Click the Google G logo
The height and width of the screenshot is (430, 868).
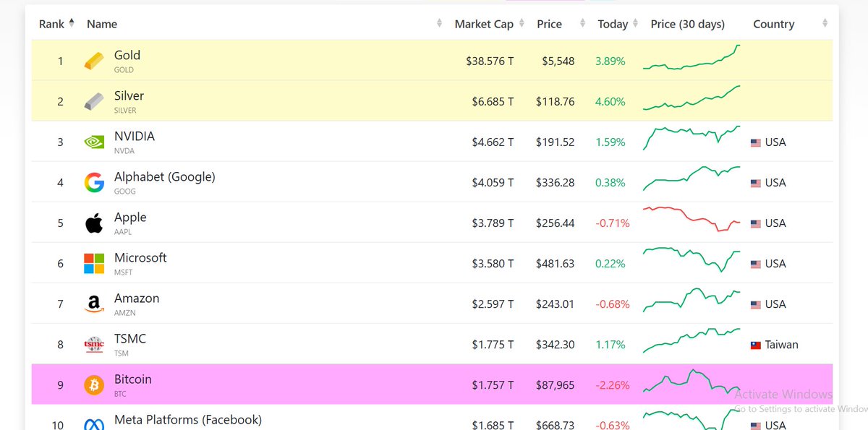pos(93,182)
